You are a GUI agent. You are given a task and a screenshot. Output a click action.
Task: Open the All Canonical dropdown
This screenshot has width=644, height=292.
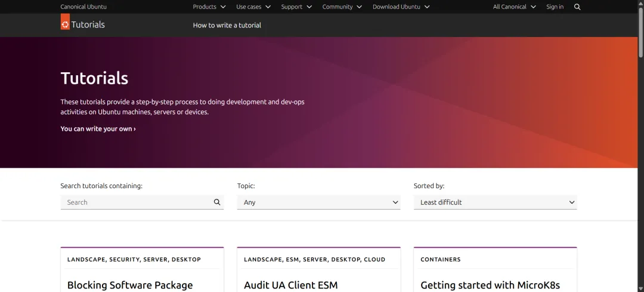pyautogui.click(x=515, y=7)
